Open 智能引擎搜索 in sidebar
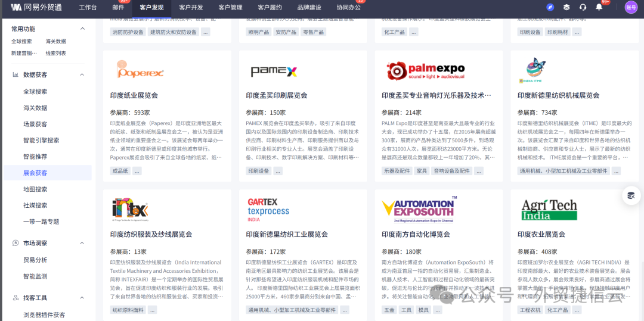The image size is (644, 321). pos(41,140)
